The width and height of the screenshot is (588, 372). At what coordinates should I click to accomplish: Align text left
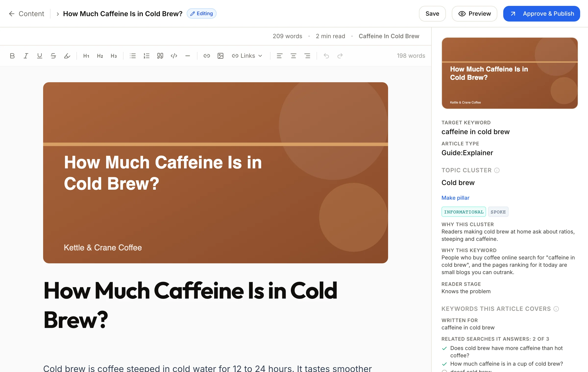(x=280, y=56)
